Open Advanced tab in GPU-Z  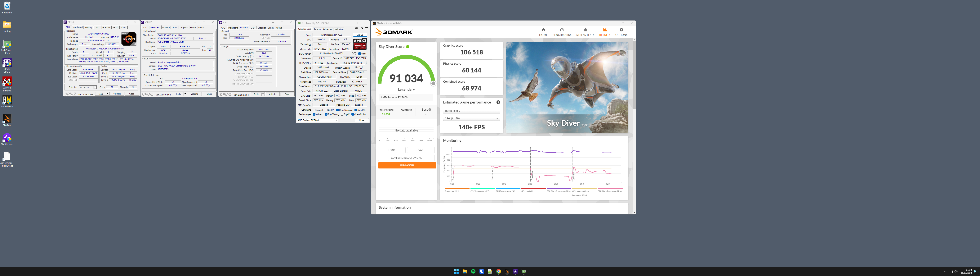tap(327, 29)
